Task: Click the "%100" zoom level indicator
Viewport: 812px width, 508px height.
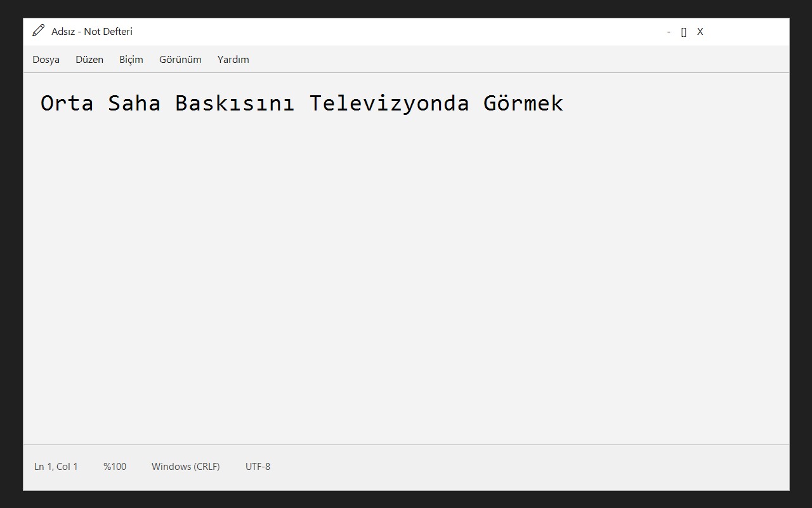Action: (x=115, y=467)
